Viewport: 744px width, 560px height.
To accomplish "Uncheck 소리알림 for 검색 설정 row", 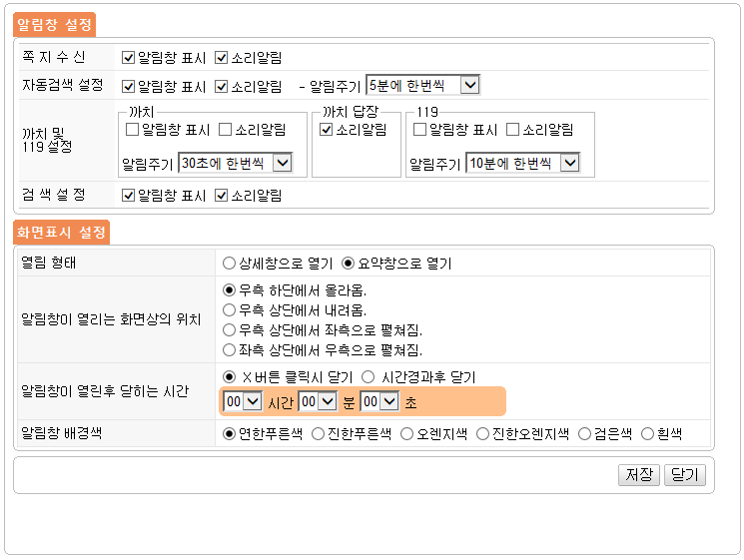I will 222,195.
